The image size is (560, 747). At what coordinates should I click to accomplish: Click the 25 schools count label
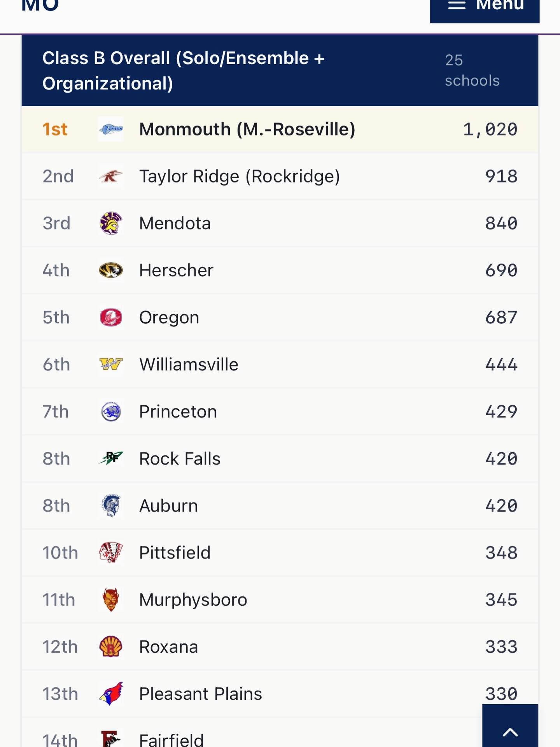pos(472,70)
